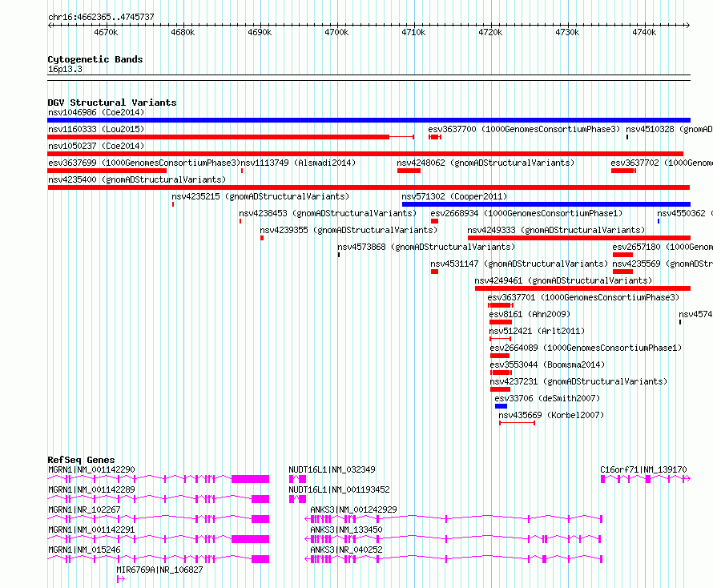This screenshot has width=713, height=588.
Task: Click NUDT16L1|NM_001193452 transcript label
Action: tap(339, 489)
